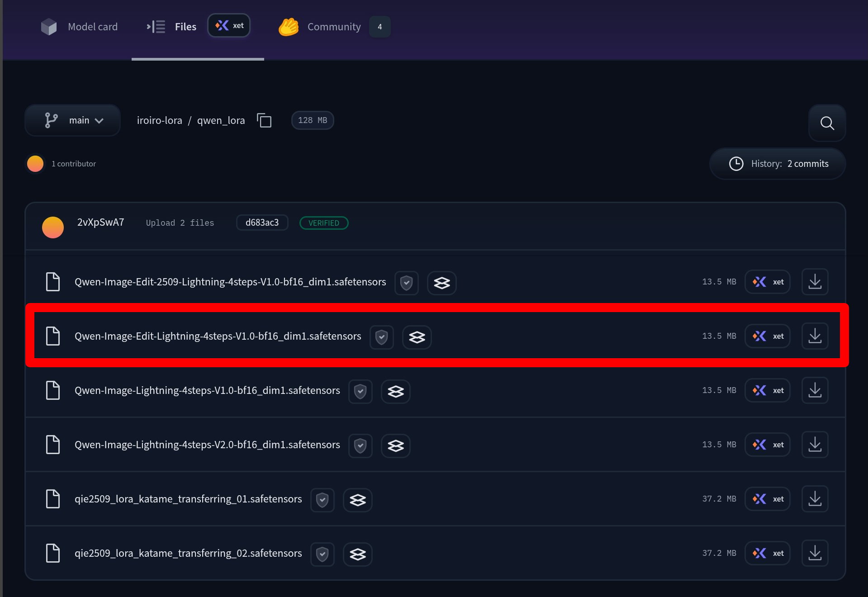Click the VERIFIED badge
Viewport: 868px width, 597px height.
coord(324,223)
